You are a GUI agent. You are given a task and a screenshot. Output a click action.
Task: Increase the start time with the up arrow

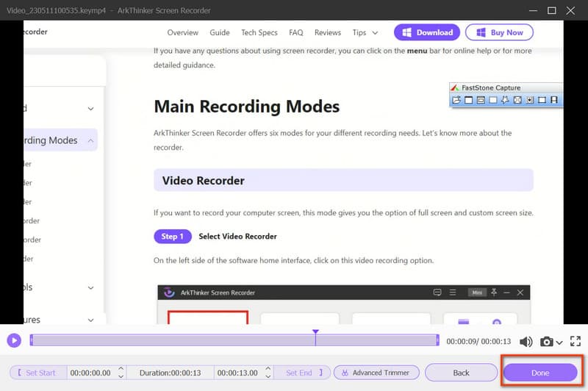coord(121,368)
